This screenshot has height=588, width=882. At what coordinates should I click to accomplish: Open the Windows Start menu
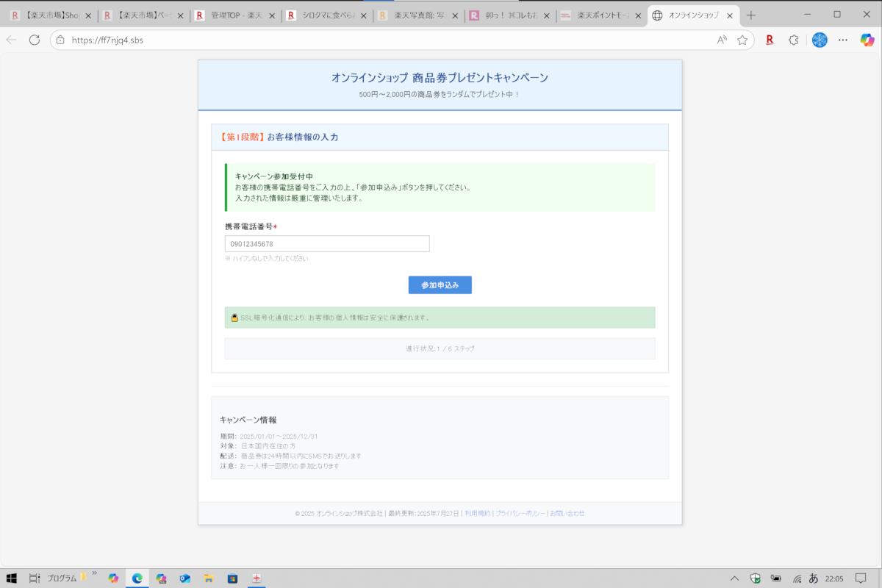pyautogui.click(x=12, y=578)
